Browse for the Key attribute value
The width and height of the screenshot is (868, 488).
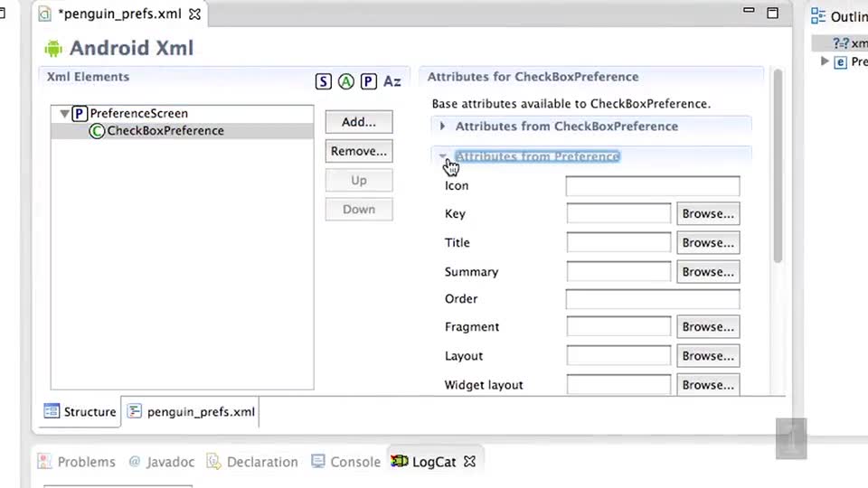pyautogui.click(x=708, y=213)
